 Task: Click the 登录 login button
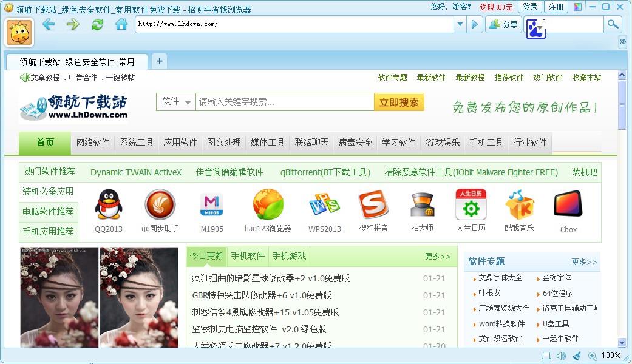(x=530, y=7)
